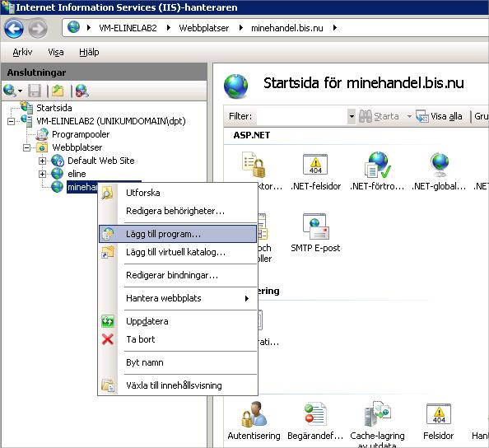
Task: Open the Felsidor 404 icon
Action: (x=439, y=413)
